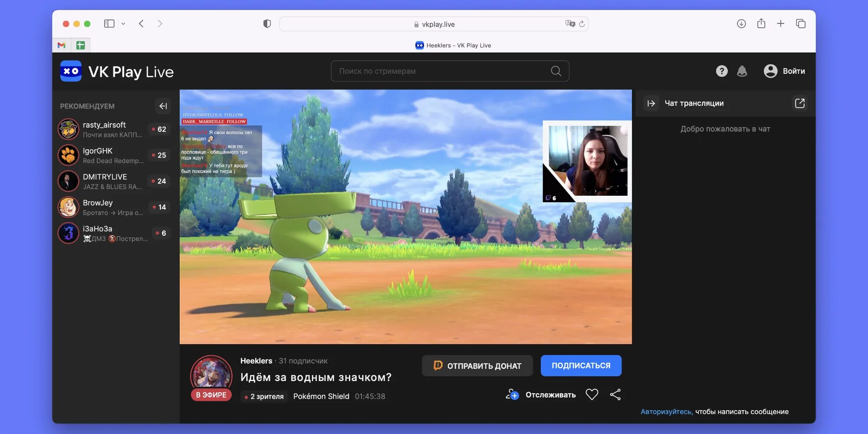Click the Отслеживать follow icon
The height and width of the screenshot is (434, 868).
(x=512, y=395)
